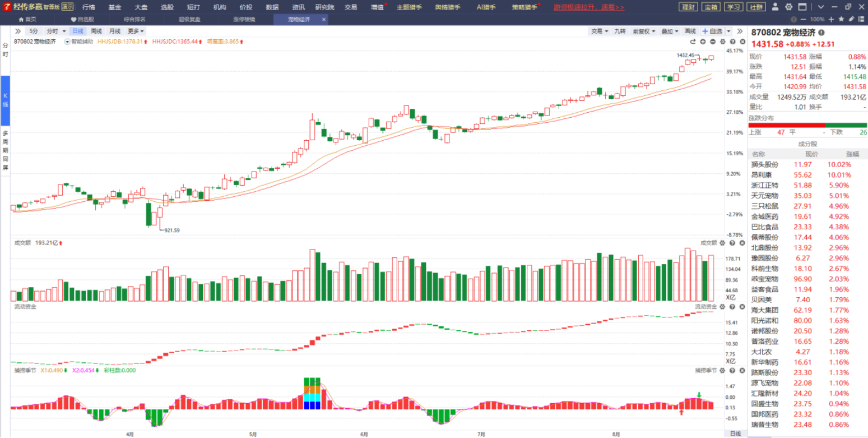The width and height of the screenshot is (868, 438).
Task: Open help icon of 流动资金 panel
Action: [x=731, y=307]
